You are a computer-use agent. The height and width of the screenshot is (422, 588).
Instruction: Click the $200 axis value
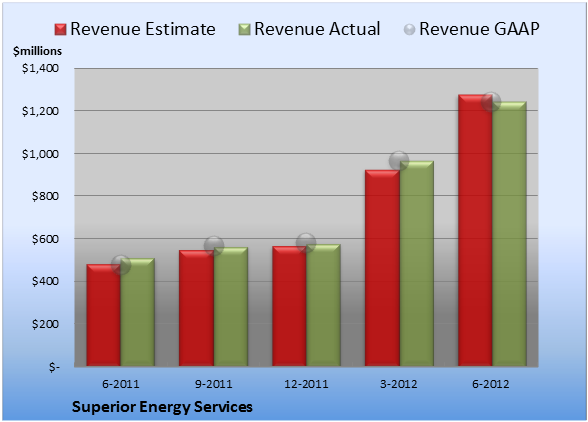(45, 324)
